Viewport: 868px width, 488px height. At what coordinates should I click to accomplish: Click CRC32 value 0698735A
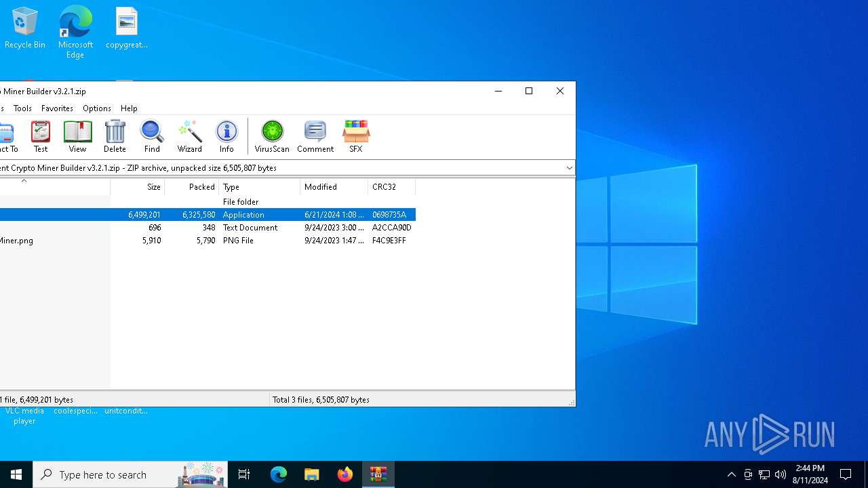[389, 215]
